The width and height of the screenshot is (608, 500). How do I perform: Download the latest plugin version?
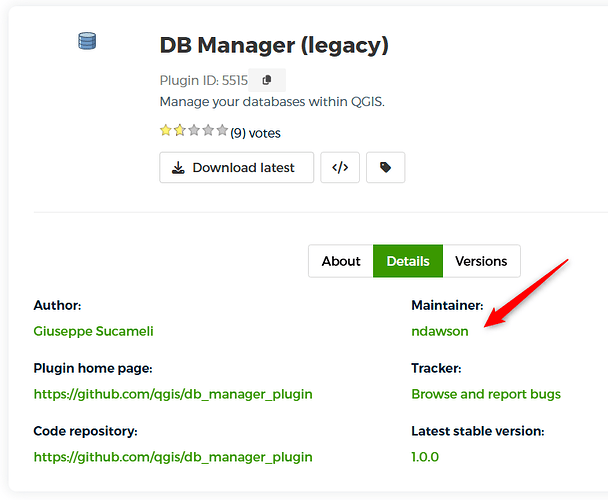237,168
